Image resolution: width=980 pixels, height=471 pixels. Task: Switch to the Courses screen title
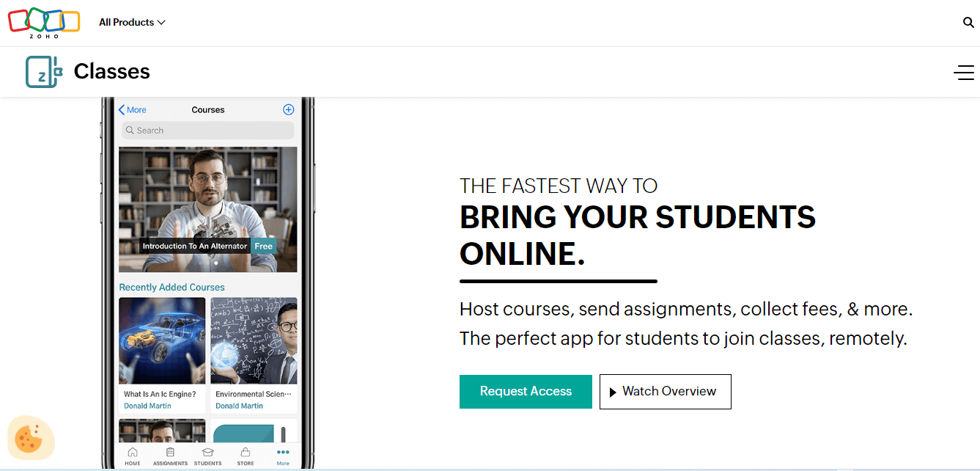[x=207, y=109]
